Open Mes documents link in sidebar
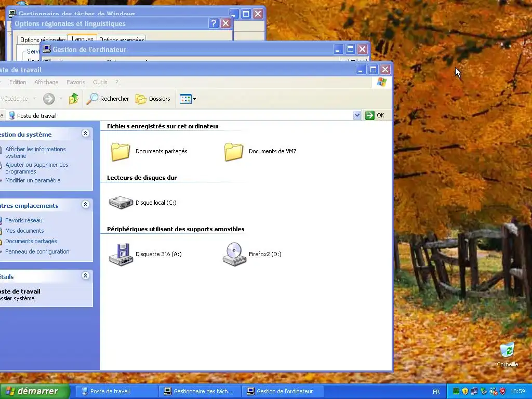The image size is (532, 399). (x=24, y=231)
